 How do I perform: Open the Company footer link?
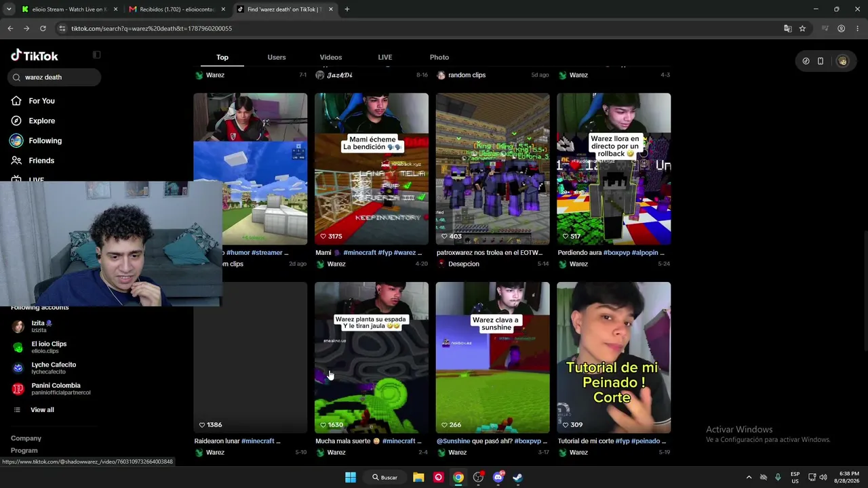[26, 439]
